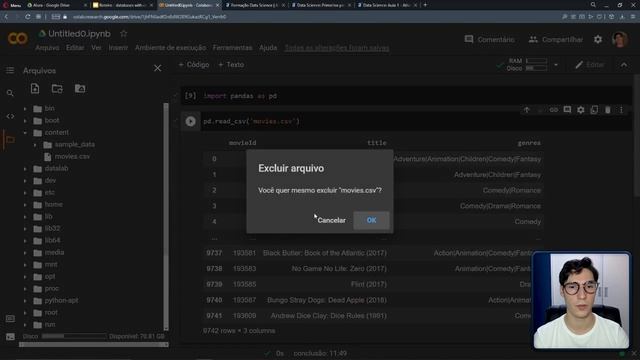Click the Editar pencil button
This screenshot has width=640, height=360.
[x=589, y=65]
